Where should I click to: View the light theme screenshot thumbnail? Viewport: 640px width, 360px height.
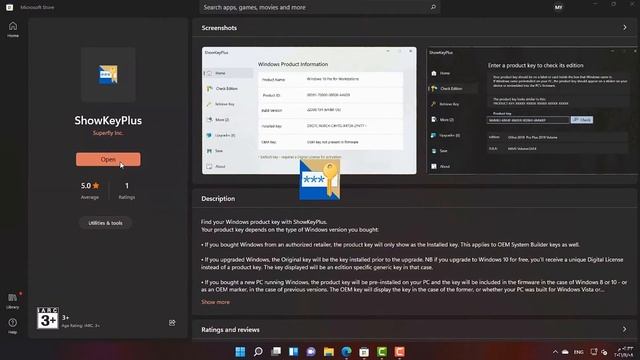pyautogui.click(x=309, y=110)
